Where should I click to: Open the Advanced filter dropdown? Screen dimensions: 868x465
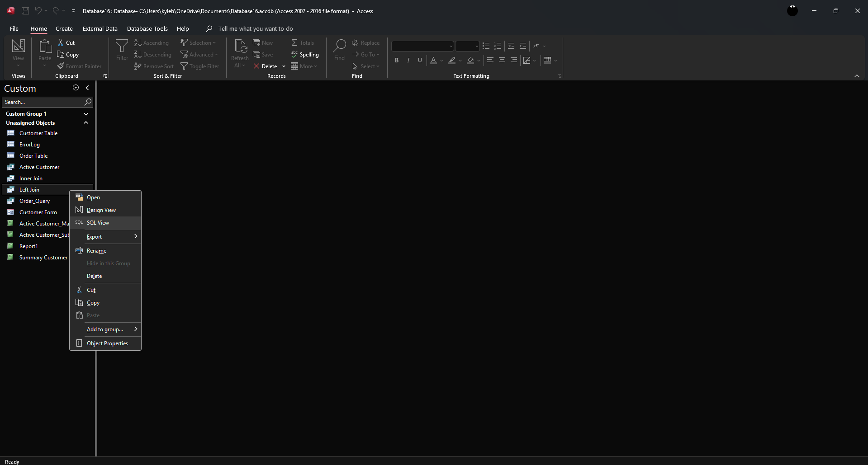tap(199, 54)
